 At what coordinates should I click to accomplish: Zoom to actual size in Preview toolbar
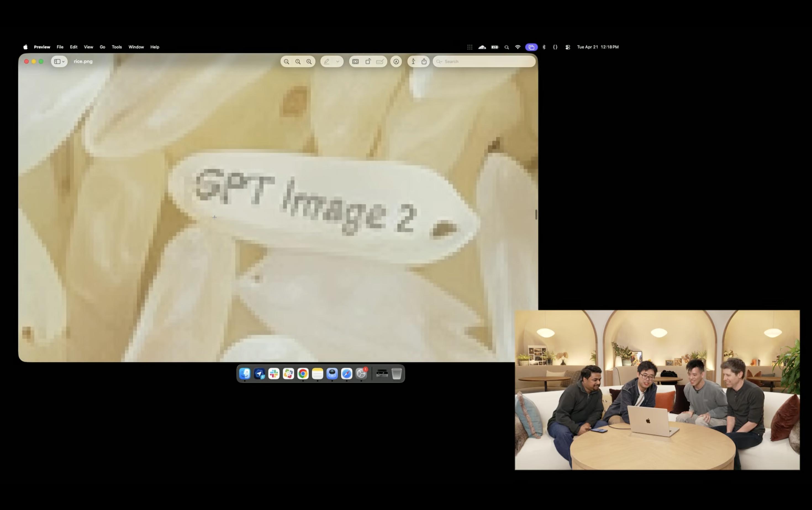(298, 61)
